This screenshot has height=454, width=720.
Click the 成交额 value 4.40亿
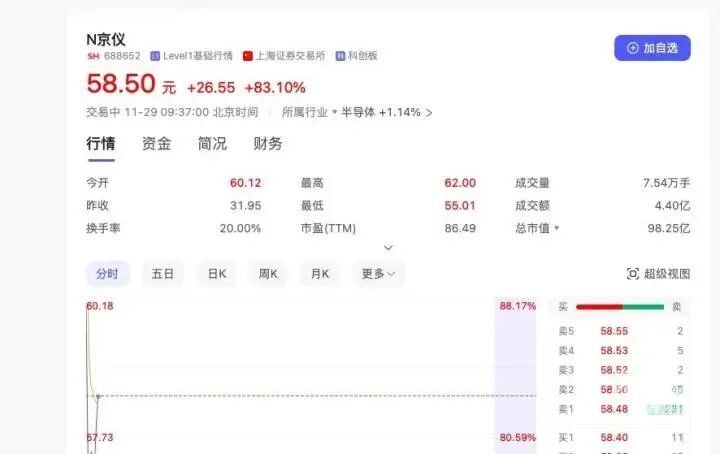(x=672, y=206)
